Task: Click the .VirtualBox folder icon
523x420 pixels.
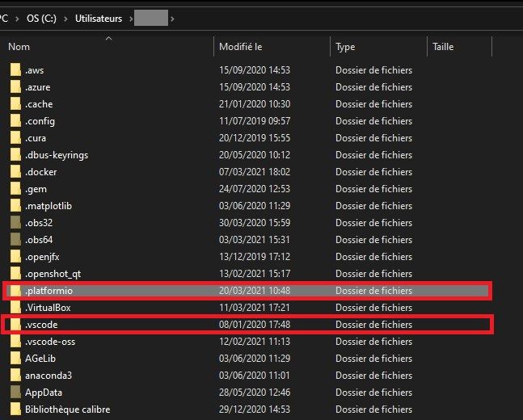Action: (15, 308)
